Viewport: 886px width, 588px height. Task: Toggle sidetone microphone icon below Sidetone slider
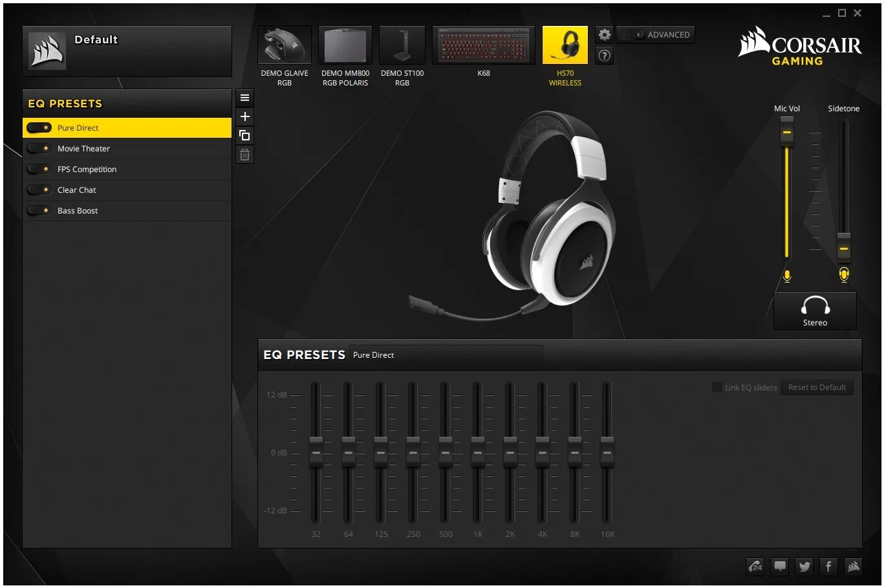pyautogui.click(x=844, y=275)
